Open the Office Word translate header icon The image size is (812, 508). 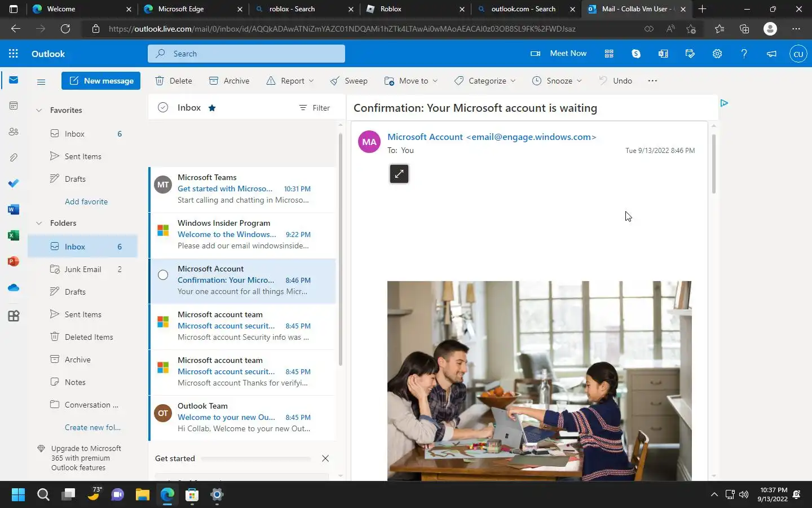(663, 54)
